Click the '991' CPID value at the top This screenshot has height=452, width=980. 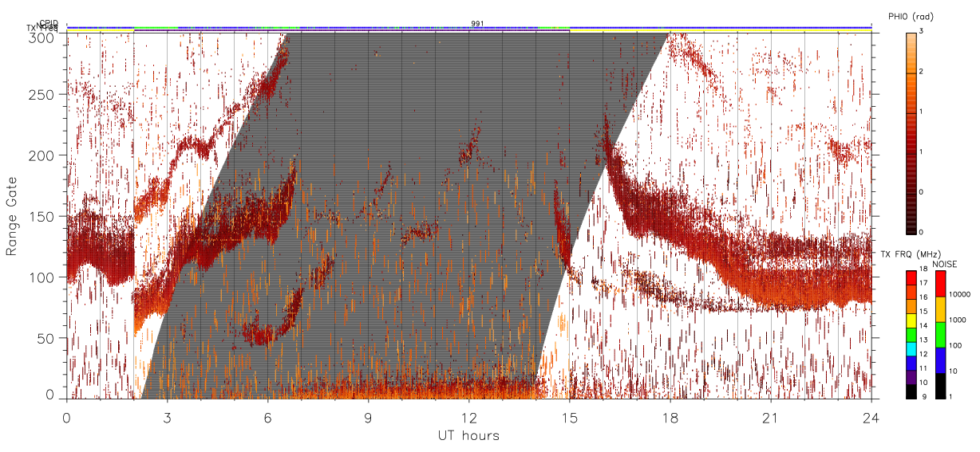[x=477, y=23]
